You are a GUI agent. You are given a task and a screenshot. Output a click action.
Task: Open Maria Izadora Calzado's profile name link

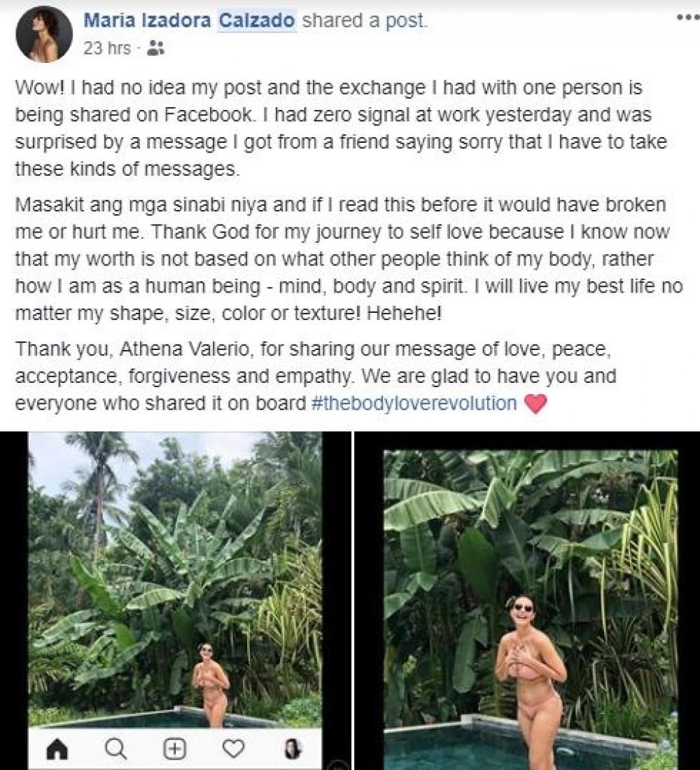(189, 21)
